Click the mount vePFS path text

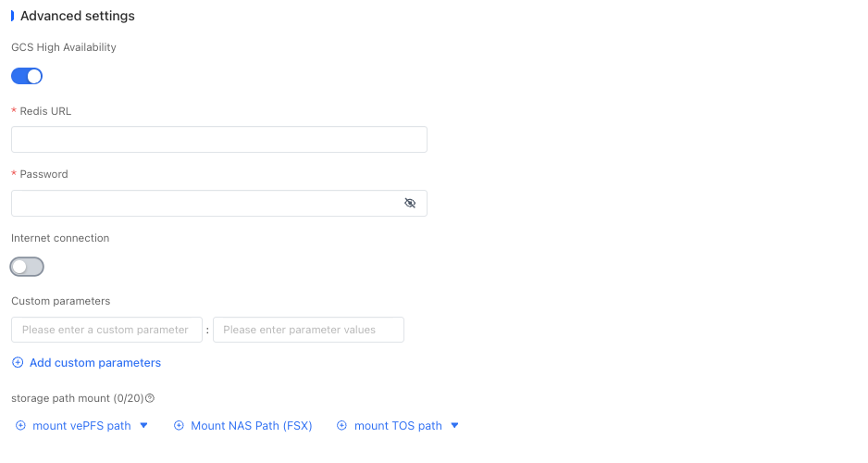[x=81, y=426]
